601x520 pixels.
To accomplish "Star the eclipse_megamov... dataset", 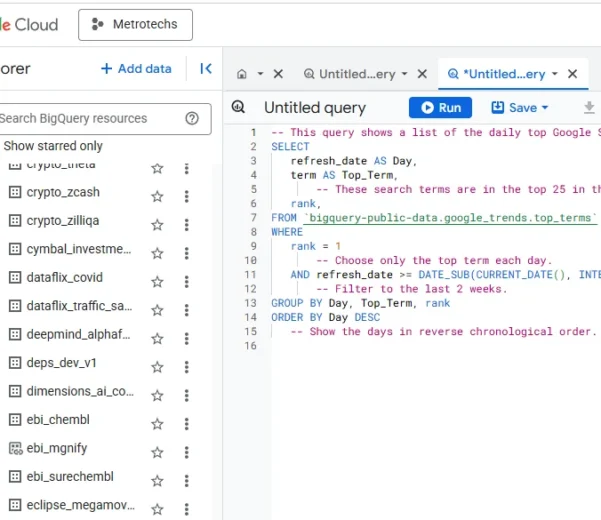I will click(157, 509).
